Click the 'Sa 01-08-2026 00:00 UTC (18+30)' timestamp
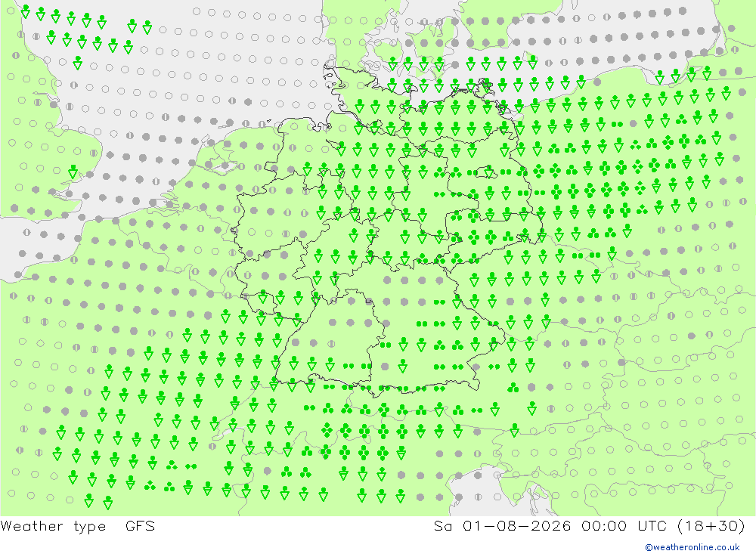 click(x=589, y=526)
